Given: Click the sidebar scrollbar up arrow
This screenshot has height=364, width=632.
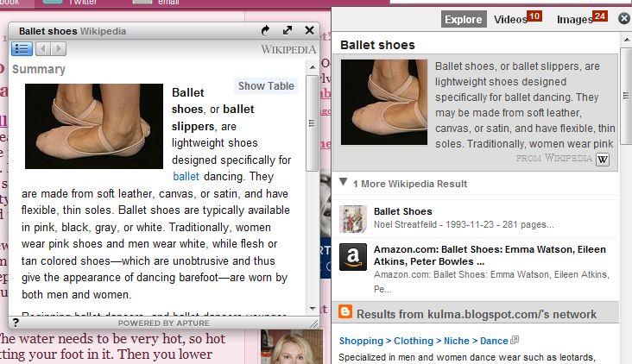Looking at the screenshot, I should point(627,40).
